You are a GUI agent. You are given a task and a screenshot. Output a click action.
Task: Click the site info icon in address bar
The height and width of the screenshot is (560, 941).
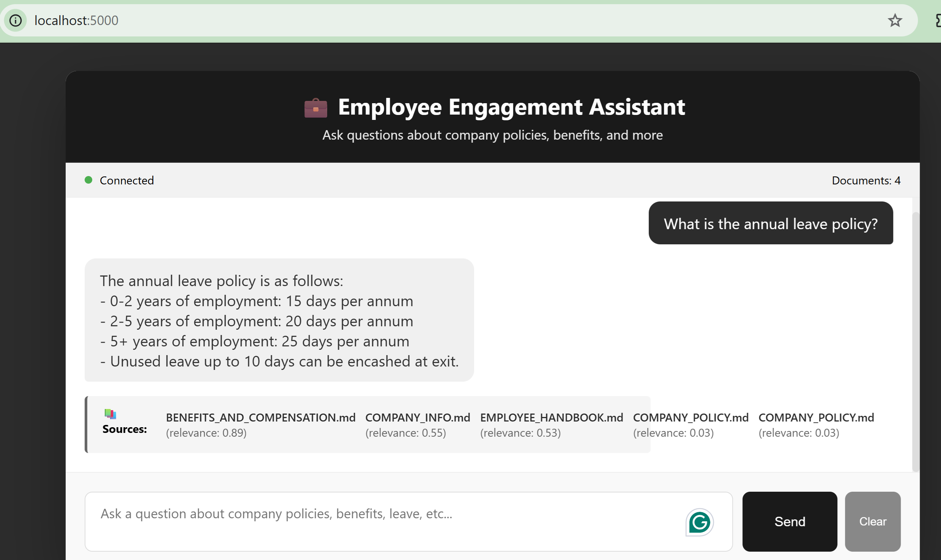pos(16,20)
